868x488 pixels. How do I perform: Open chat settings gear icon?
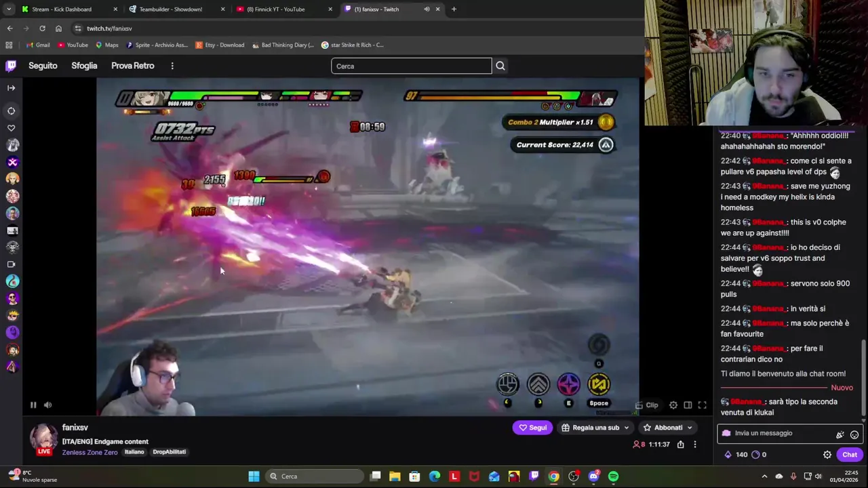[827, 455]
